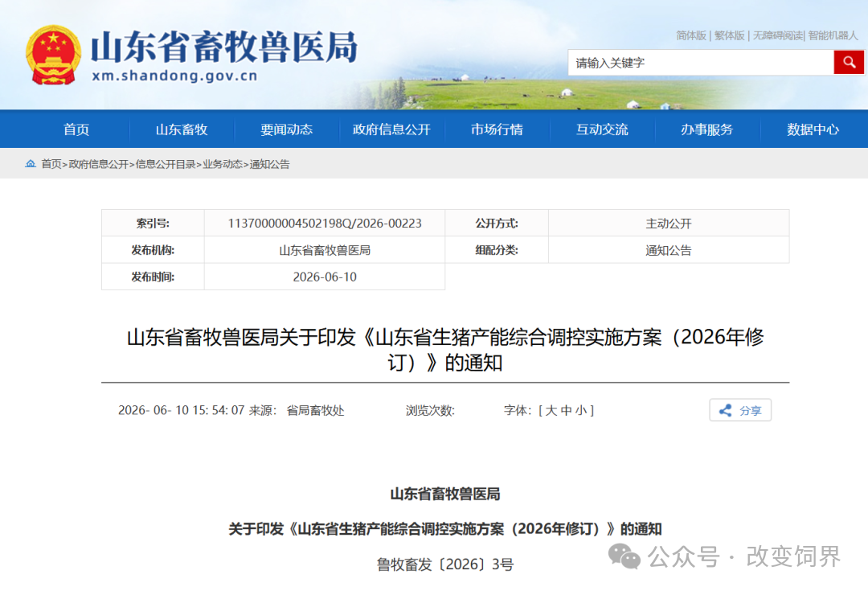Set font size to 中

click(567, 410)
